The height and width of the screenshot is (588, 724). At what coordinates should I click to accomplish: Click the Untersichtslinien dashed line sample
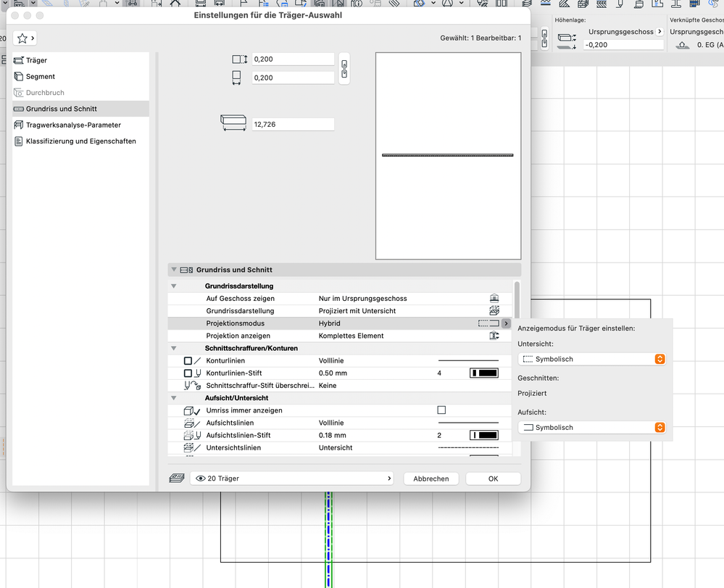coord(468,447)
